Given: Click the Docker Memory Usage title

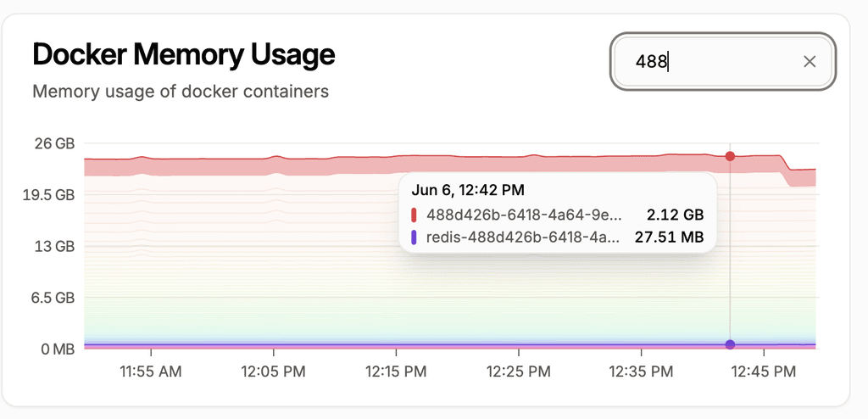Looking at the screenshot, I should point(184,54).
